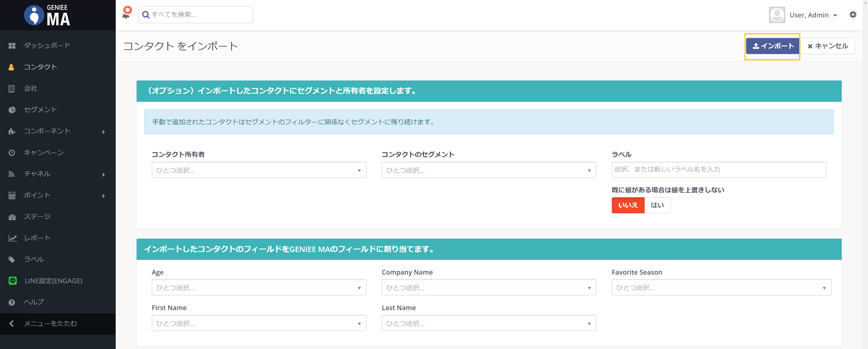The image size is (868, 349).
Task: Click the ヘルプ question mark icon
Action: (12, 302)
